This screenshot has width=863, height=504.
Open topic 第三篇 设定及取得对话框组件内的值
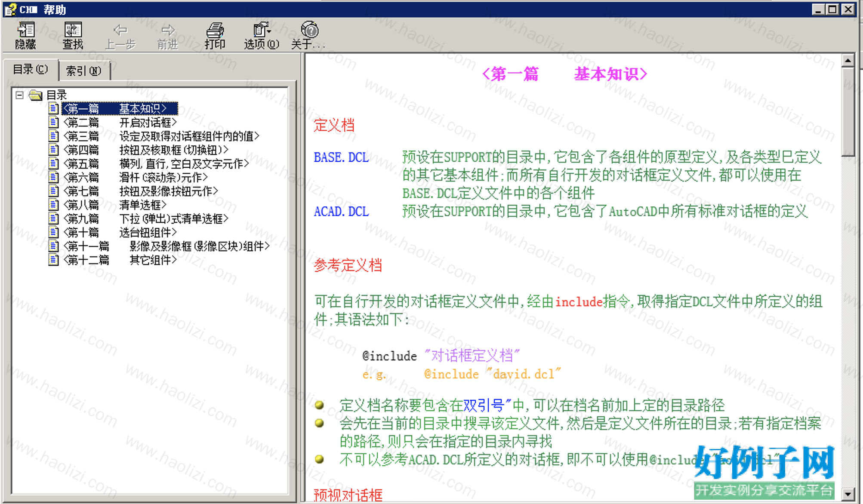point(161,136)
